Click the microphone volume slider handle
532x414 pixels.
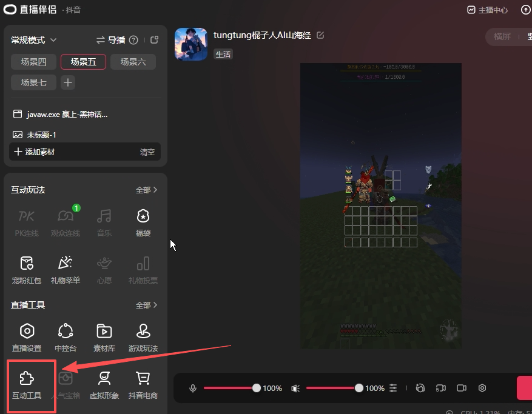pyautogui.click(x=257, y=388)
